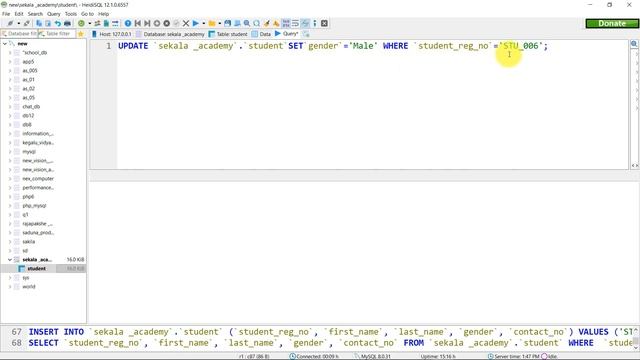
Task: Click the Execute SQL blue play icon
Action: (x=196, y=23)
